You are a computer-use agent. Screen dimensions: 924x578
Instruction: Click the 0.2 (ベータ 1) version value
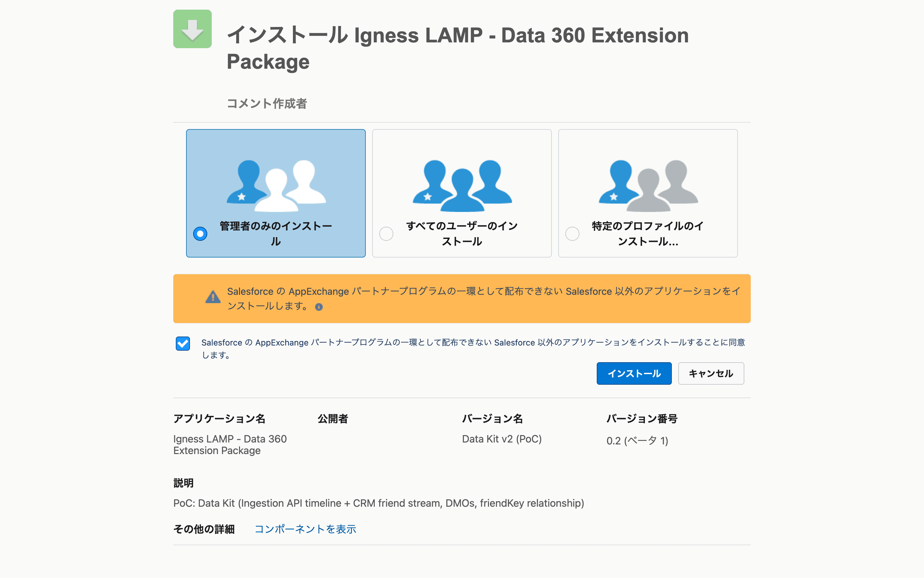pyautogui.click(x=637, y=441)
